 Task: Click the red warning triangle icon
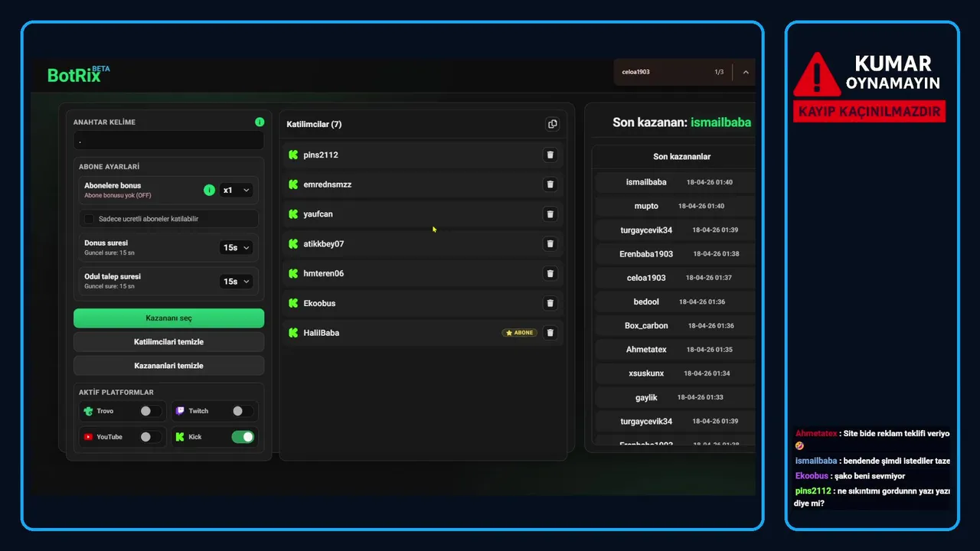coord(817,74)
